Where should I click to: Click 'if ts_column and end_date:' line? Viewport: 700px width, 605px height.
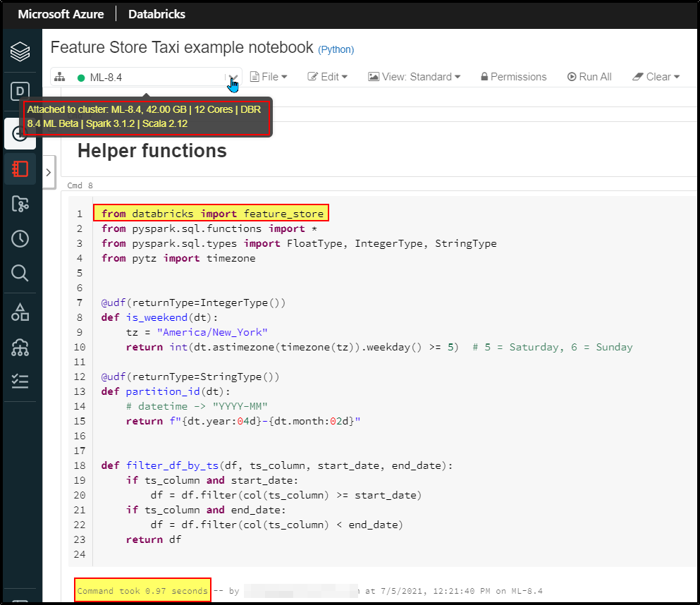(x=206, y=510)
